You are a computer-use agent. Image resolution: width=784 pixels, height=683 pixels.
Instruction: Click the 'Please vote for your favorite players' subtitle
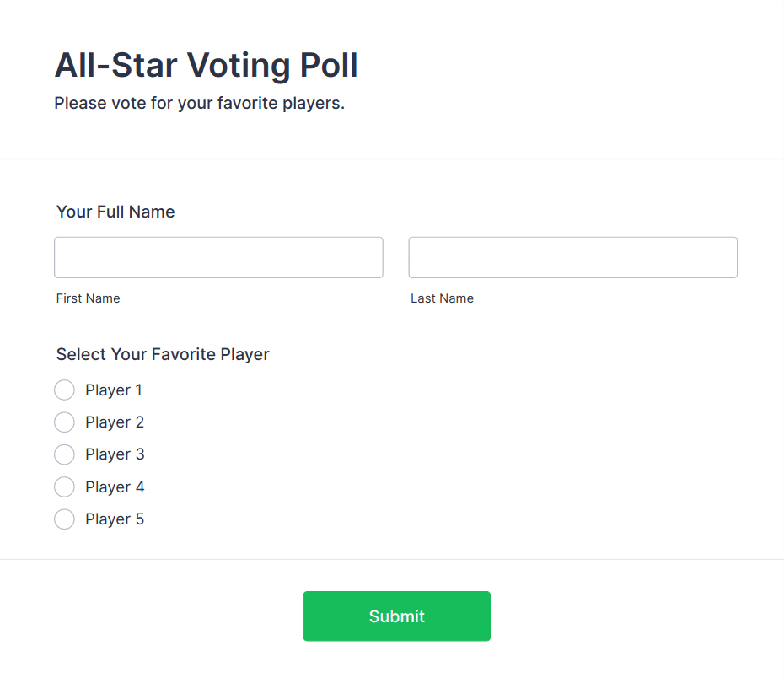[199, 104]
